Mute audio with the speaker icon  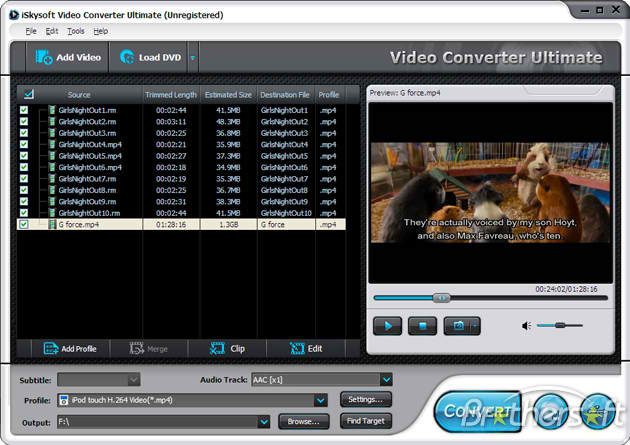(x=526, y=326)
